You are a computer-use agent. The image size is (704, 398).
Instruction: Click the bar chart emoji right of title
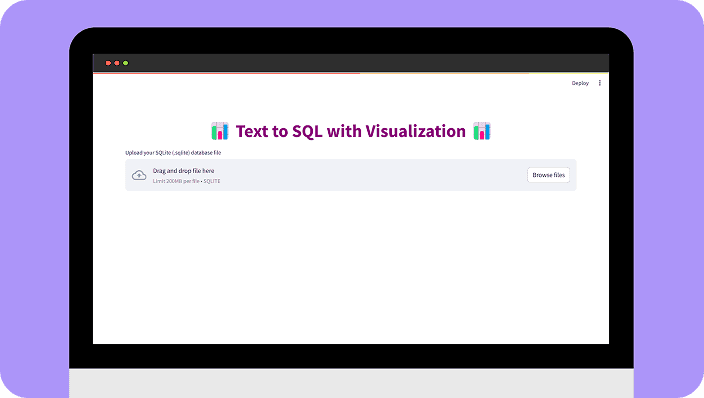click(482, 131)
